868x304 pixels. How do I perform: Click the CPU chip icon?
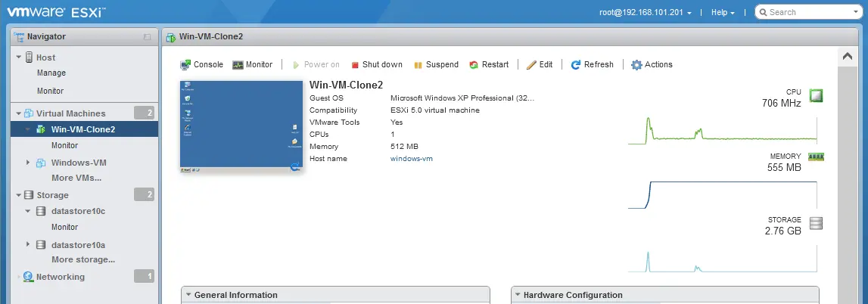pos(816,95)
